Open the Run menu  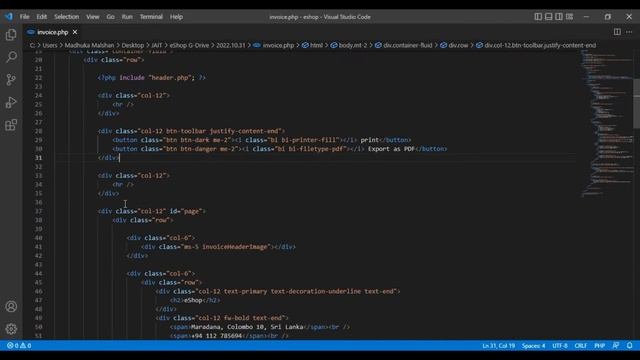[x=127, y=17]
